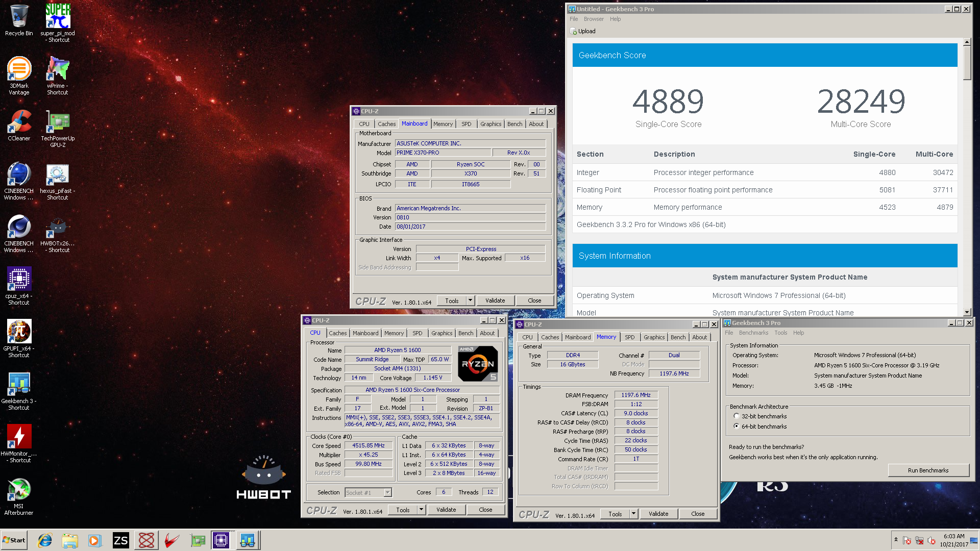Show hidden tray icons arrow
The height and width of the screenshot is (551, 980).
click(x=896, y=540)
